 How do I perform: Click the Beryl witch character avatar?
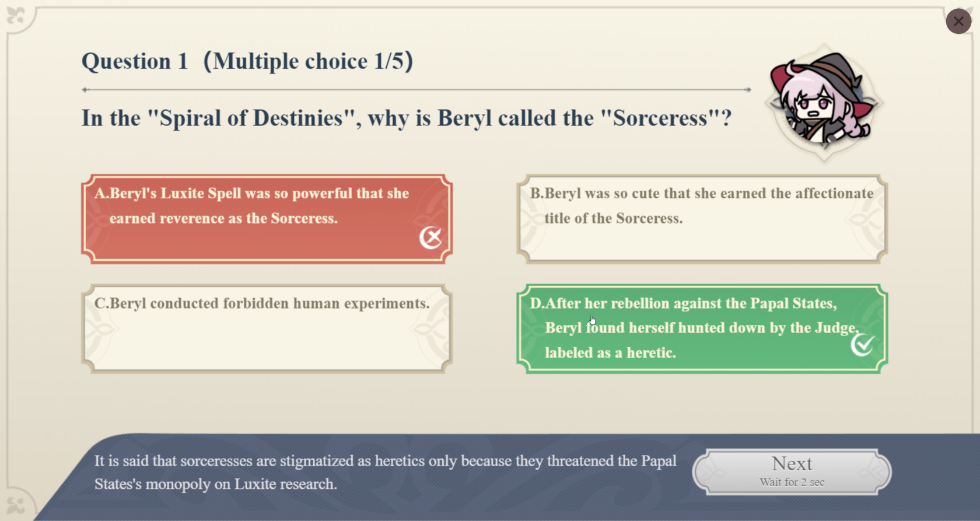coord(823,103)
